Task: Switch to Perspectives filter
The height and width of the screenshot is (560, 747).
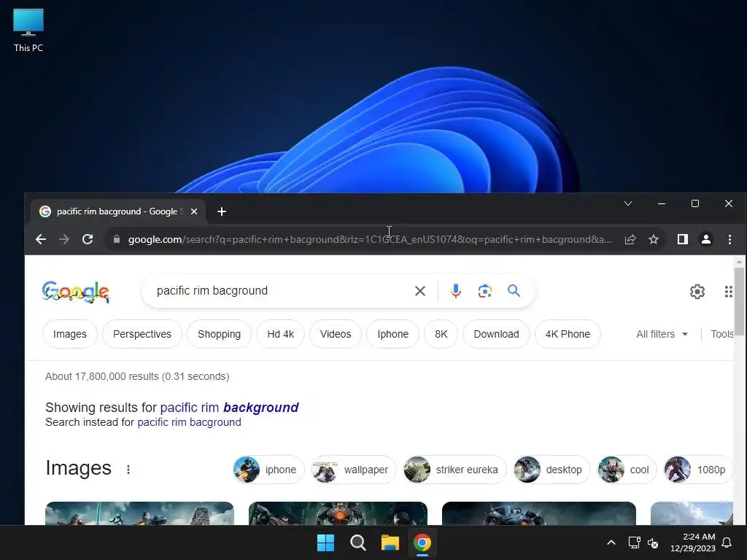Action: pos(142,334)
